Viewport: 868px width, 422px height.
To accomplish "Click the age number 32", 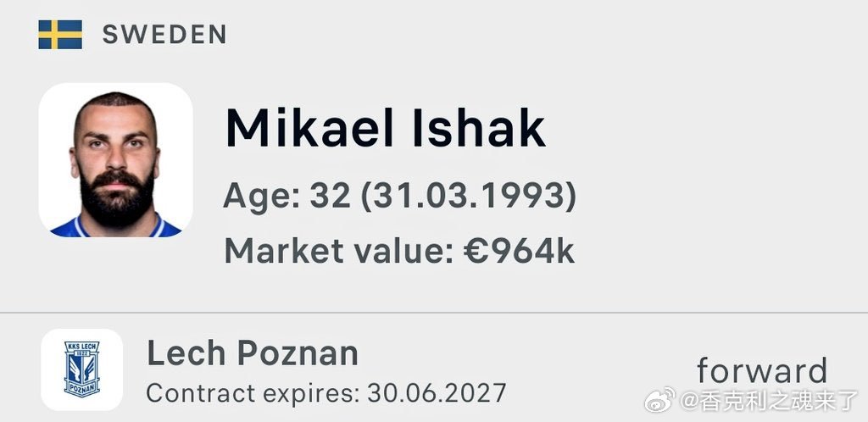I will (x=330, y=196).
